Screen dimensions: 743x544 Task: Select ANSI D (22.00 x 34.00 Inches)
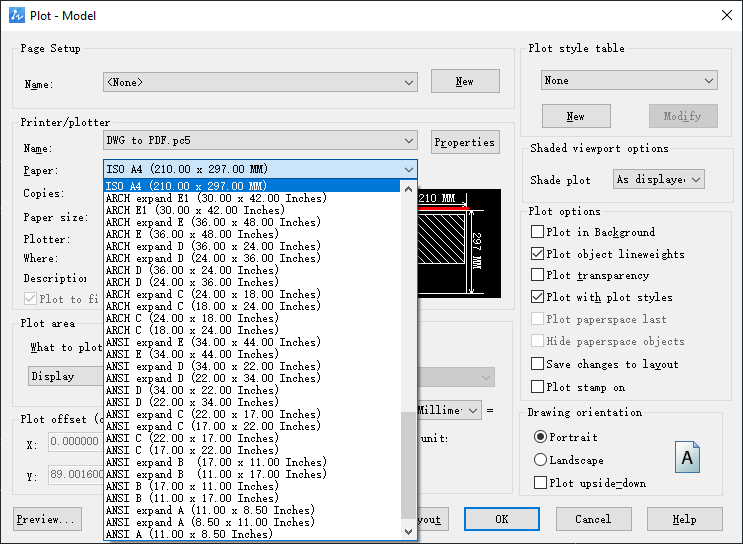tap(252, 402)
